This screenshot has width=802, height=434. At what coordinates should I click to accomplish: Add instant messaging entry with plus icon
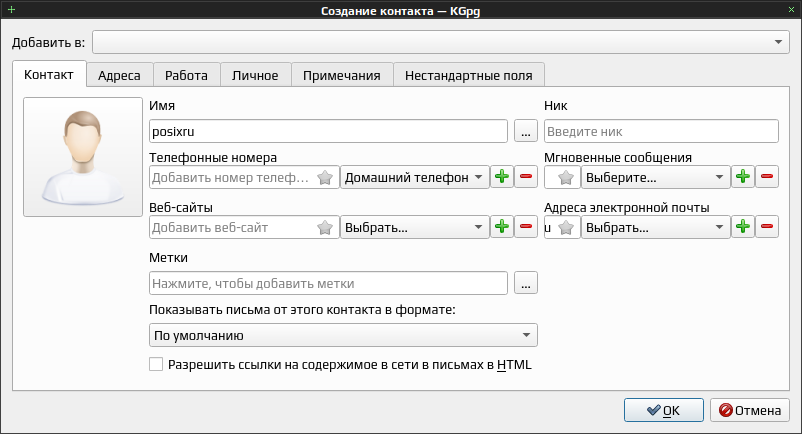point(743,177)
